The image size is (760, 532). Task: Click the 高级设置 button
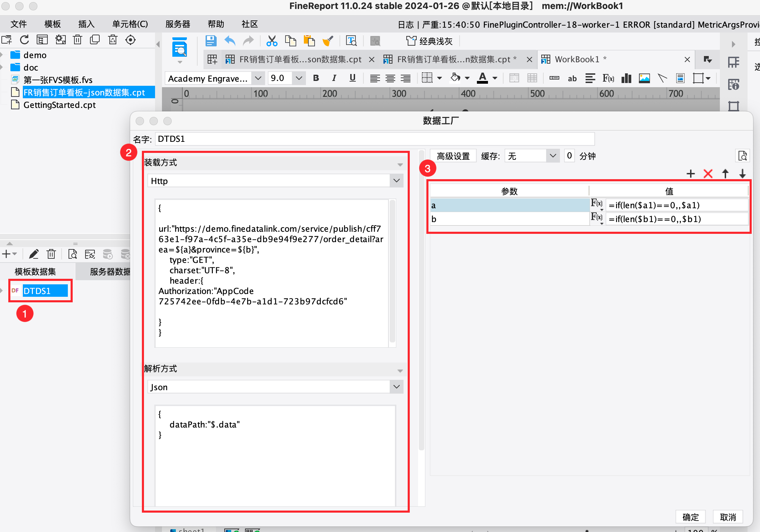pyautogui.click(x=453, y=156)
